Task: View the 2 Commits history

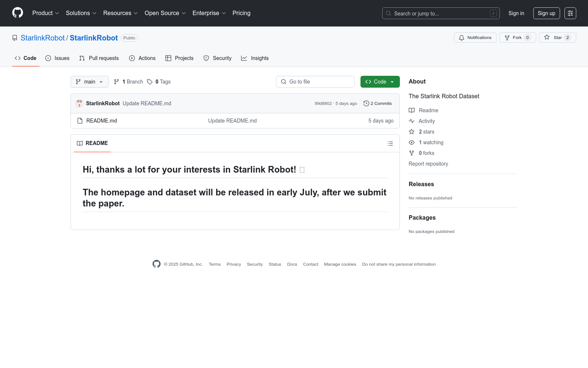Action: coord(377,103)
